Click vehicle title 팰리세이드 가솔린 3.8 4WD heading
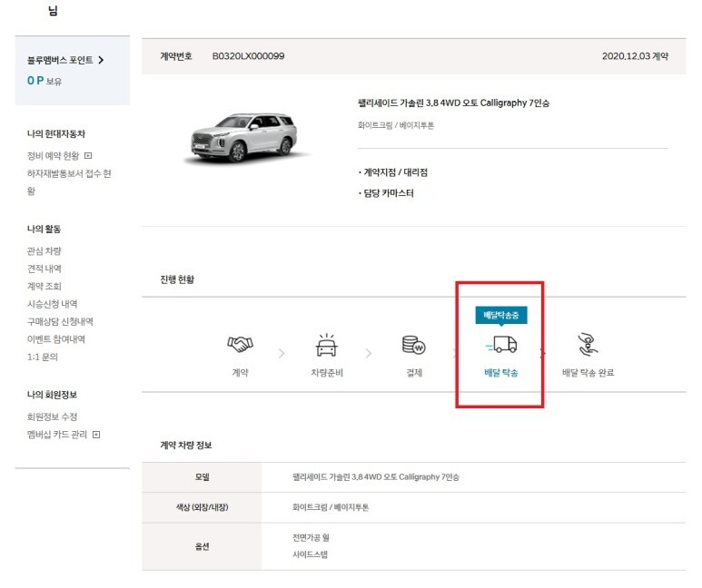Viewport: 702px width, 588px height. tap(453, 103)
